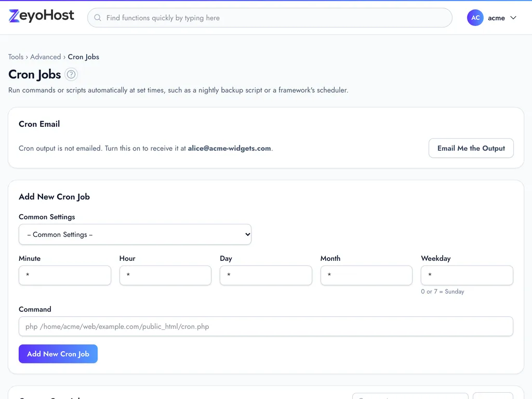Viewport: 532px width, 399px height.
Task: Click the Cron Jobs breadcrumb text
Action: pyautogui.click(x=84, y=57)
